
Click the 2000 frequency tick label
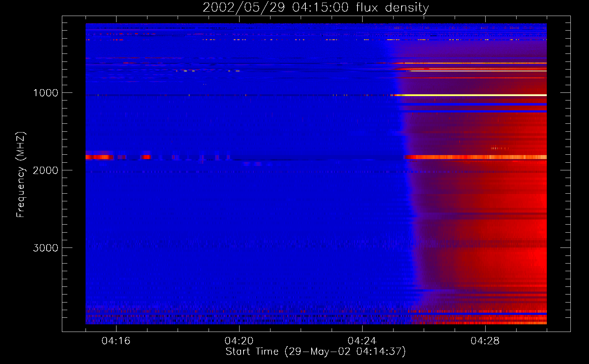tap(46, 170)
